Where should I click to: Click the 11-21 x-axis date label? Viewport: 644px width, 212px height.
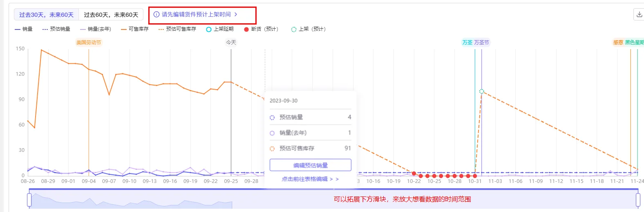click(617, 181)
